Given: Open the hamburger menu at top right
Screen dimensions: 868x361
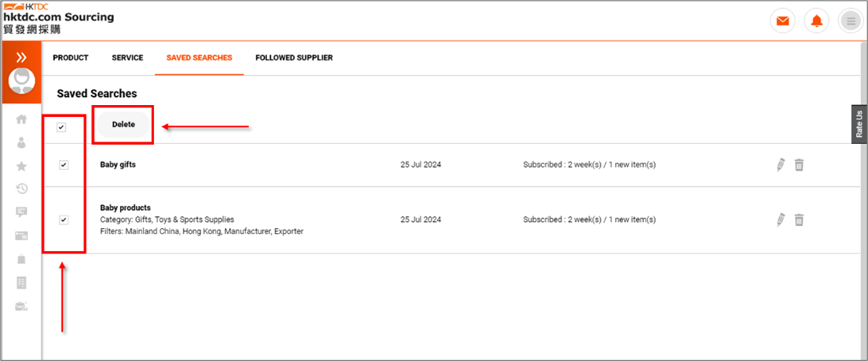Looking at the screenshot, I should click(x=851, y=21).
